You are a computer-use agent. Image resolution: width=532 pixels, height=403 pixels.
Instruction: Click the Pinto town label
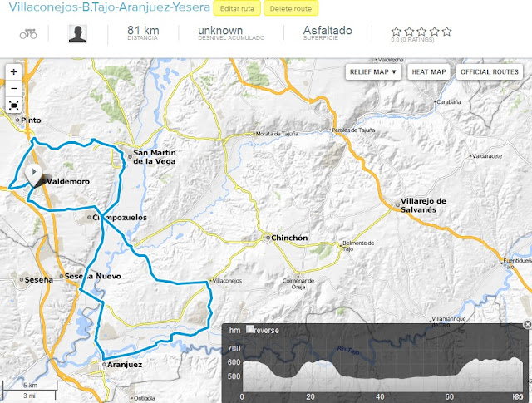[31, 120]
